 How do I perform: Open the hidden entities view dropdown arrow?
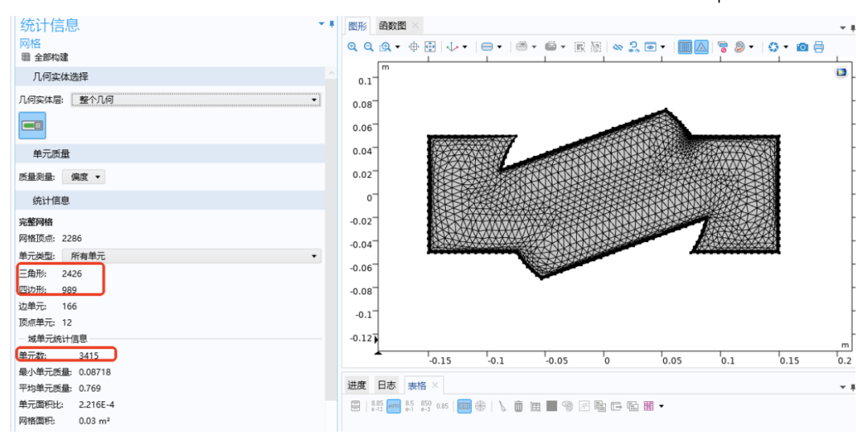coord(662,47)
